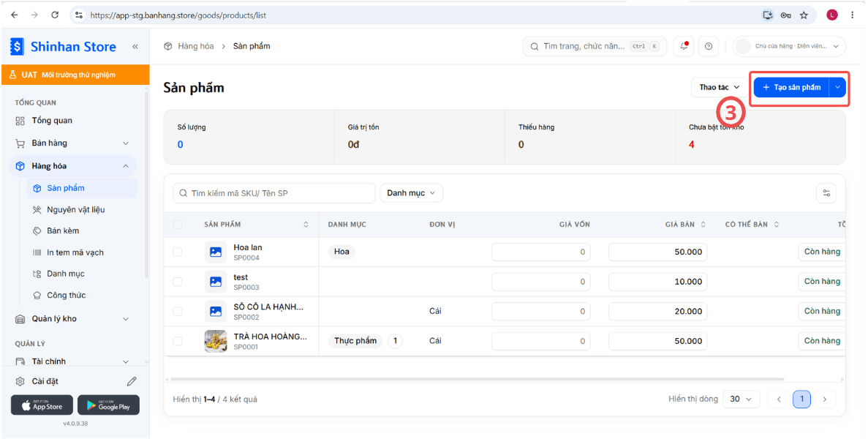Click the browser back arrow
The width and height of the screenshot is (868, 439).
point(15,15)
